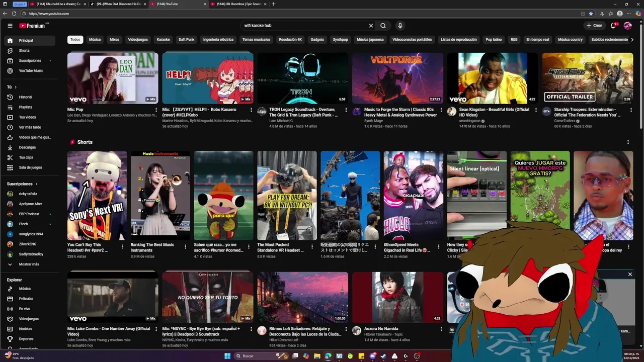Open options for Sean Kingston video
The height and width of the screenshot is (362, 644).
click(536, 110)
